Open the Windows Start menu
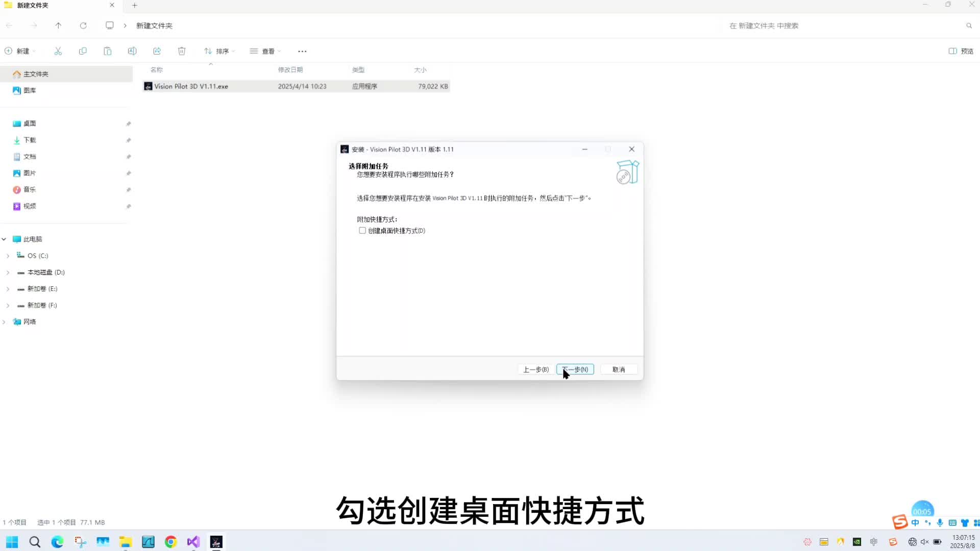The width and height of the screenshot is (980, 551). click(x=12, y=542)
